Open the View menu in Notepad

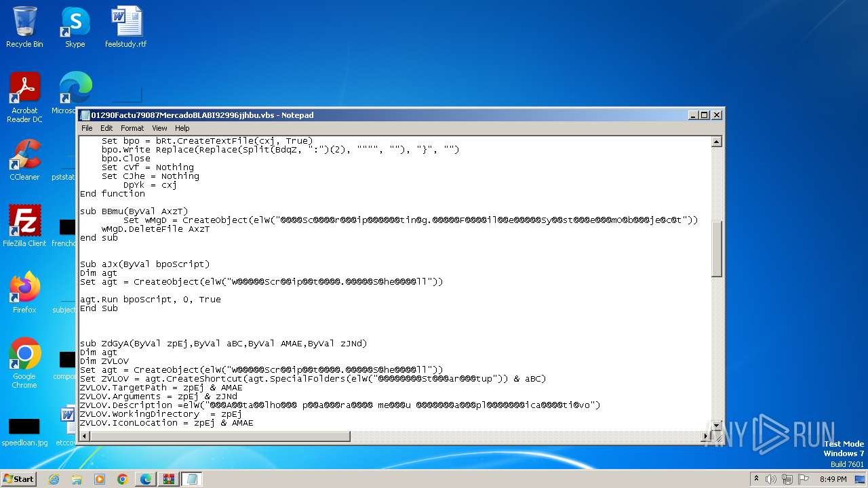(x=159, y=128)
